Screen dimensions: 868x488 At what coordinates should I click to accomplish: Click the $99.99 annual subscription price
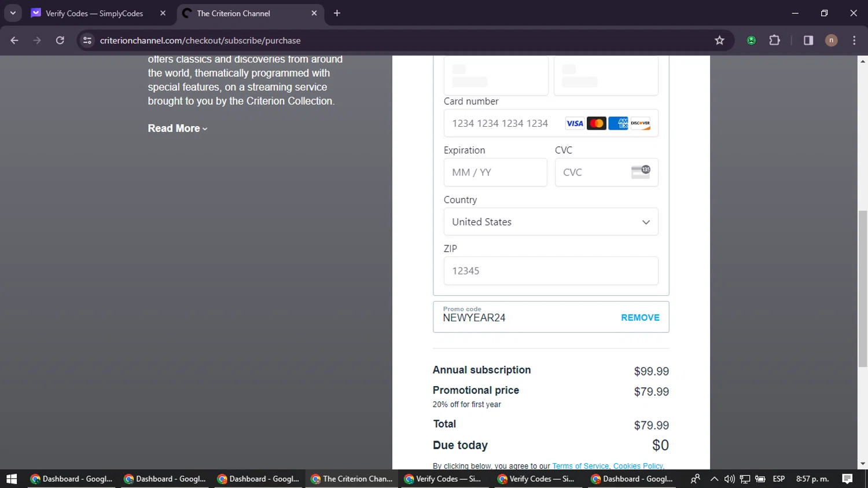point(651,372)
